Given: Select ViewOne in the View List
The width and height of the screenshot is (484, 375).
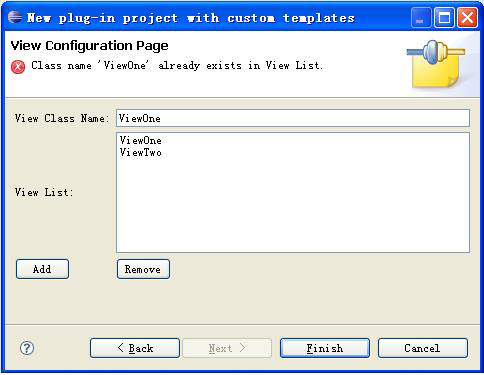Looking at the screenshot, I should tap(141, 140).
